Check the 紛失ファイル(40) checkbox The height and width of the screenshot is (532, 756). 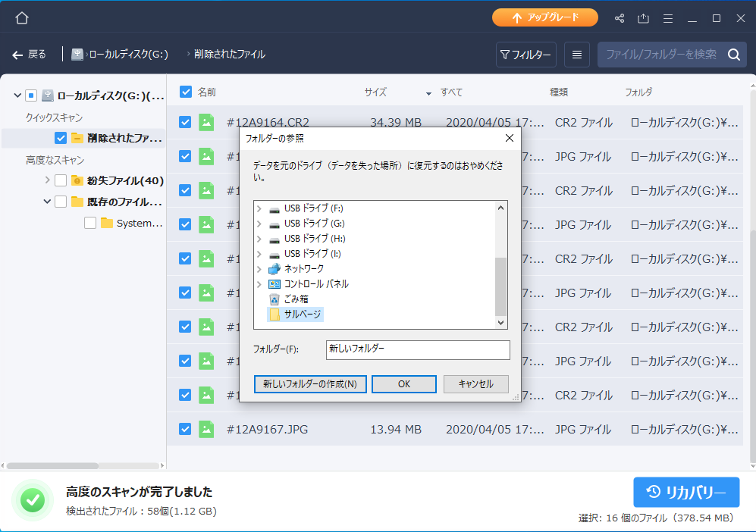pyautogui.click(x=61, y=180)
